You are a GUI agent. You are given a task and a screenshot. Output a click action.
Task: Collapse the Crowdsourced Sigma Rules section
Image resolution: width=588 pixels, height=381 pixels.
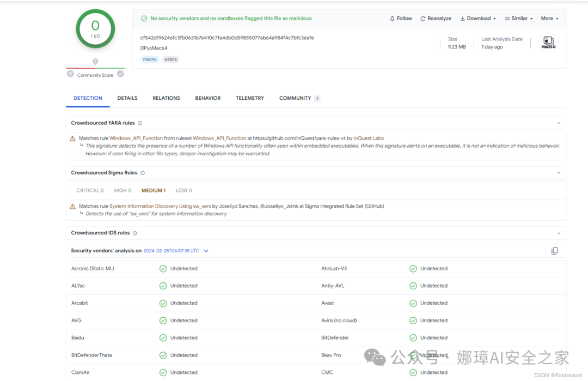point(559,173)
